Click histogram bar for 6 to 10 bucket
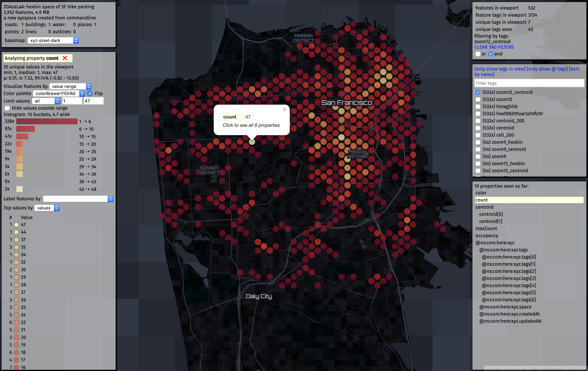588x371 pixels. pos(25,129)
